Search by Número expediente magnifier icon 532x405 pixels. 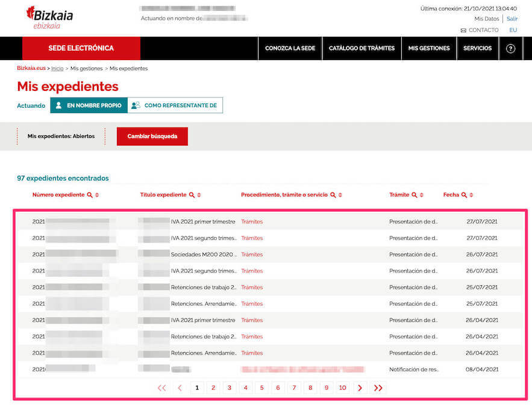[x=90, y=195]
